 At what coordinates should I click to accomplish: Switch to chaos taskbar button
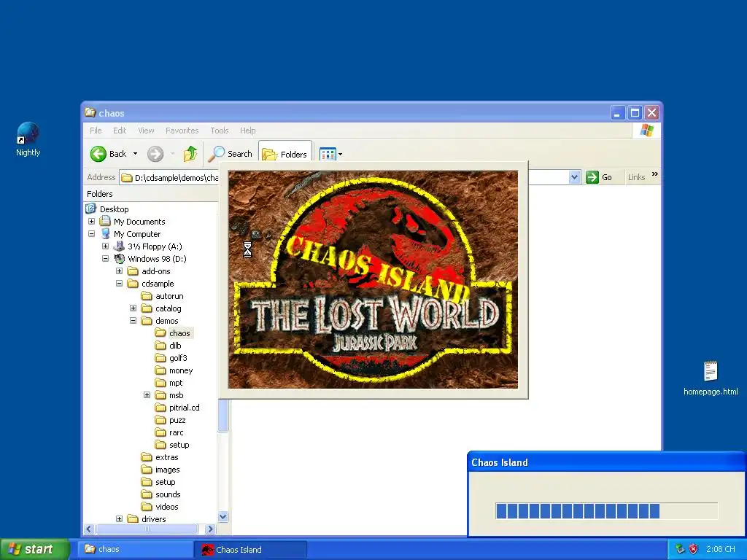click(135, 549)
